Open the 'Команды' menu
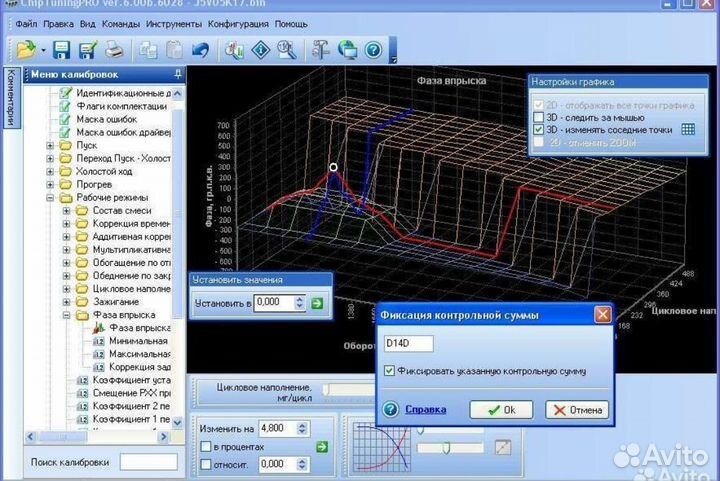The height and width of the screenshot is (481, 720). 122,23
